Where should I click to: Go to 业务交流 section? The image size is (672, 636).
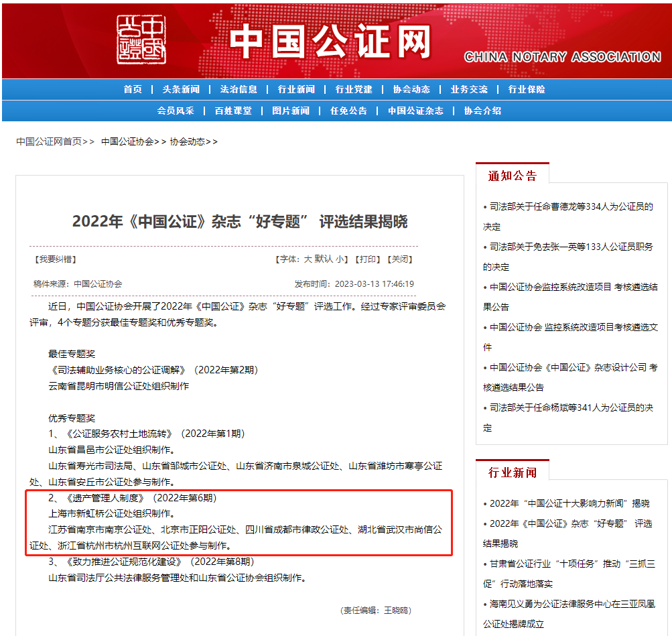469,89
